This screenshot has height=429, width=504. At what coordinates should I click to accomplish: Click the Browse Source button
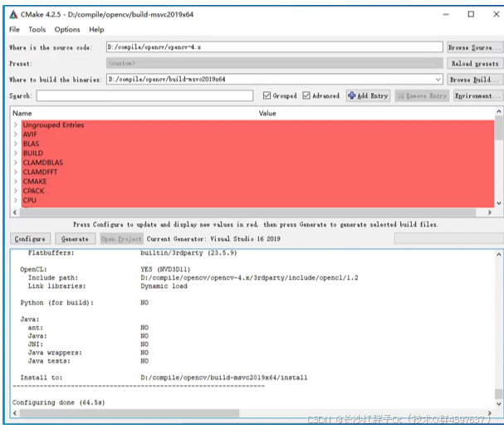click(x=474, y=47)
